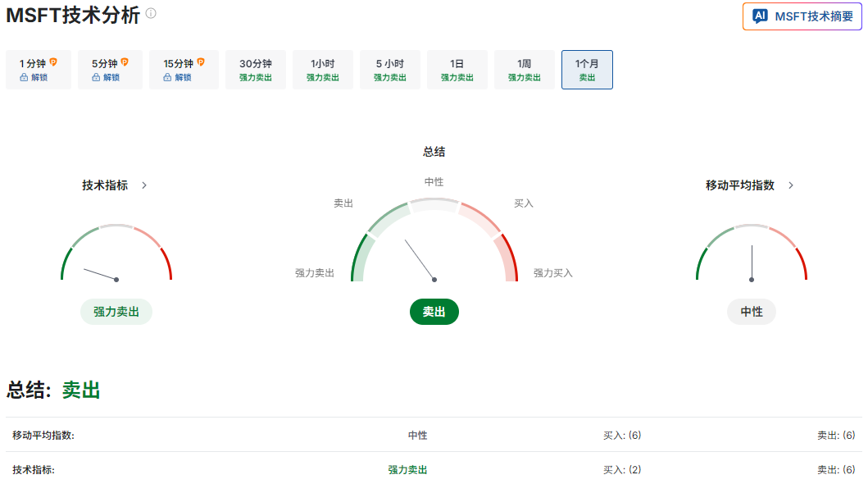Select the 5 小时 timeframe option

pyautogui.click(x=389, y=69)
